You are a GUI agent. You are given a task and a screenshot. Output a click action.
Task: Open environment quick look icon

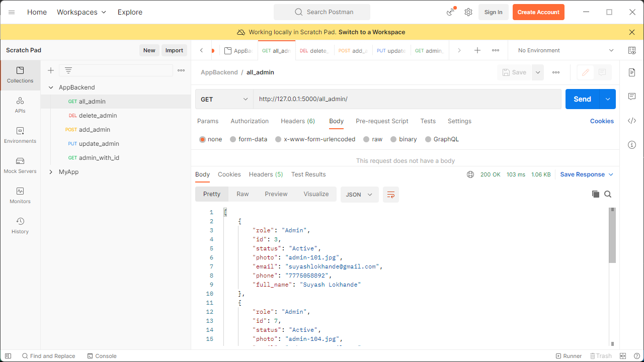pos(632,50)
